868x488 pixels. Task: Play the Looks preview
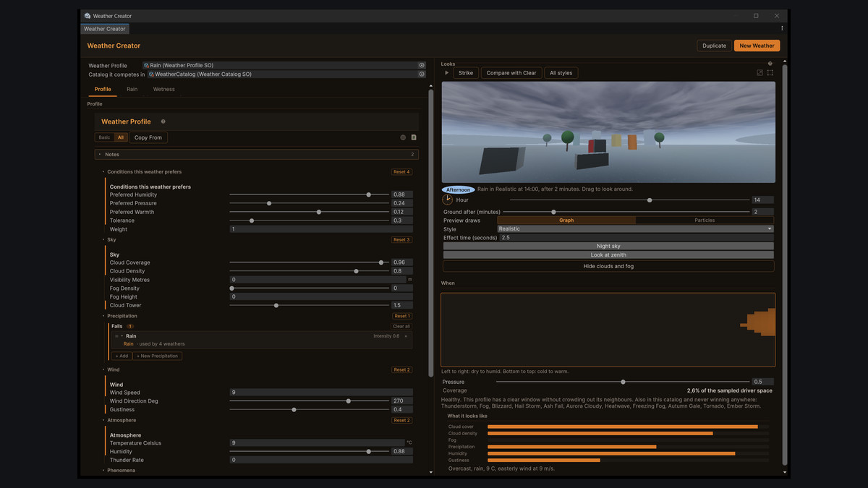pos(447,73)
